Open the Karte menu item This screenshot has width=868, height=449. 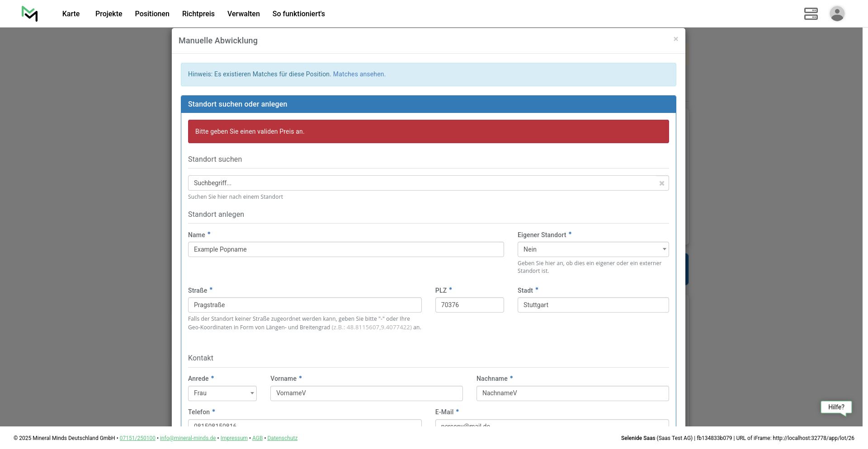pos(71,14)
